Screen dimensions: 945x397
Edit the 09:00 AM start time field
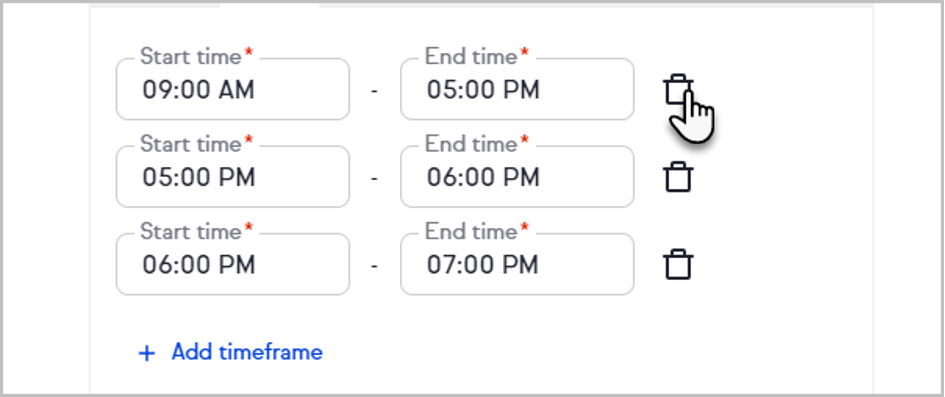click(x=233, y=89)
